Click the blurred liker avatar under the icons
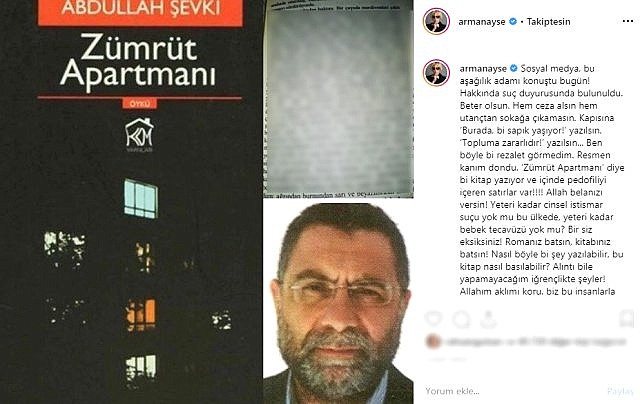Viewport: 640px width, 404px height. [433, 342]
